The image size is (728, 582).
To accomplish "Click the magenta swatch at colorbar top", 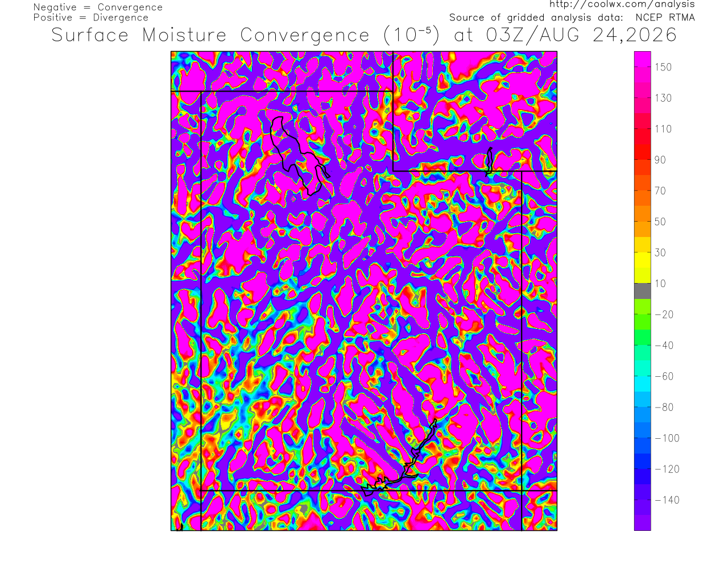I will pyautogui.click(x=643, y=59).
